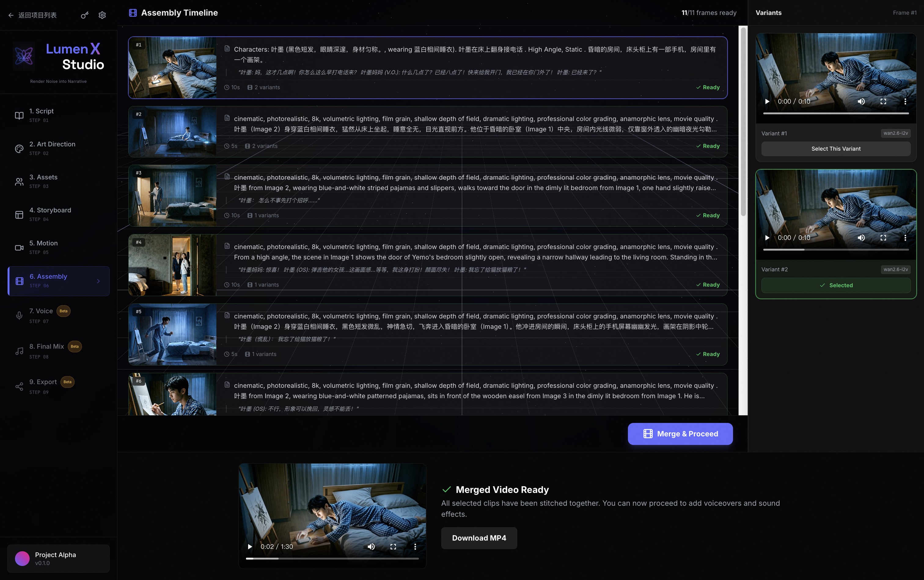Image resolution: width=924 pixels, height=580 pixels.
Task: Open the 8. Final Mix step
Action: (x=58, y=351)
